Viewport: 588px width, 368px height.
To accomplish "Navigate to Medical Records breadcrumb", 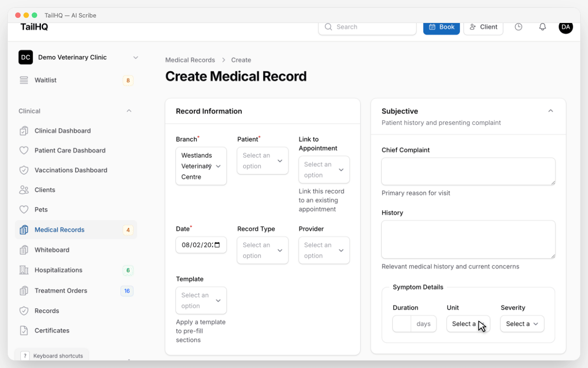I will click(x=190, y=60).
